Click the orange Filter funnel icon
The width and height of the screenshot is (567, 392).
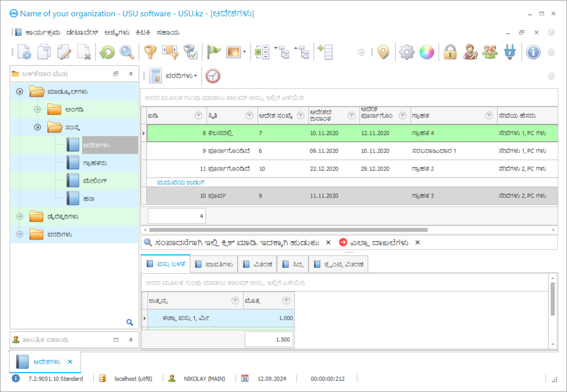pos(151,52)
